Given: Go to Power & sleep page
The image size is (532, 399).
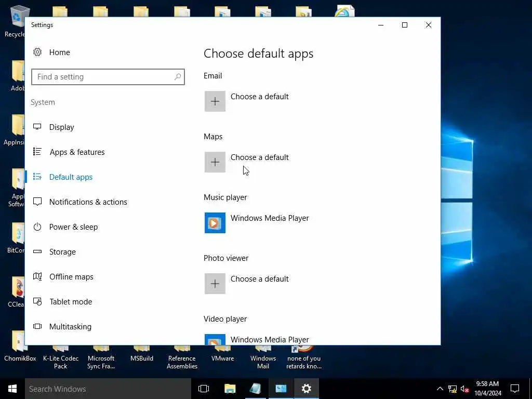Looking at the screenshot, I should pyautogui.click(x=73, y=227).
